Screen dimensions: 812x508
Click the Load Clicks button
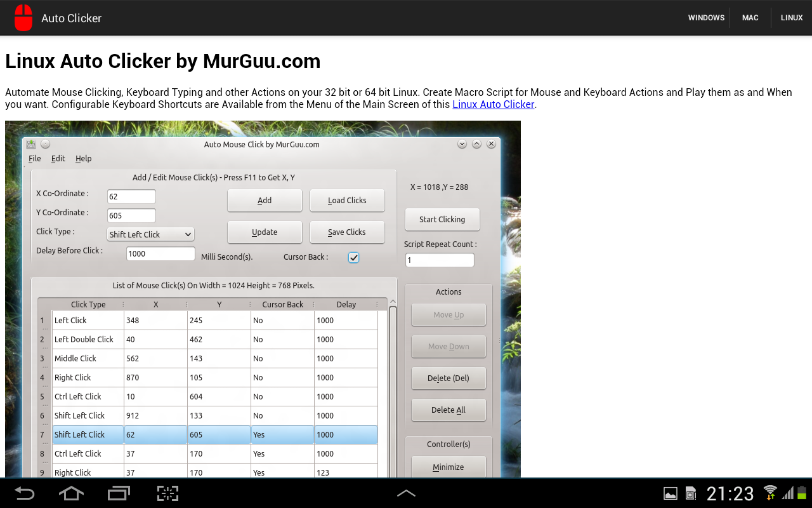point(347,200)
